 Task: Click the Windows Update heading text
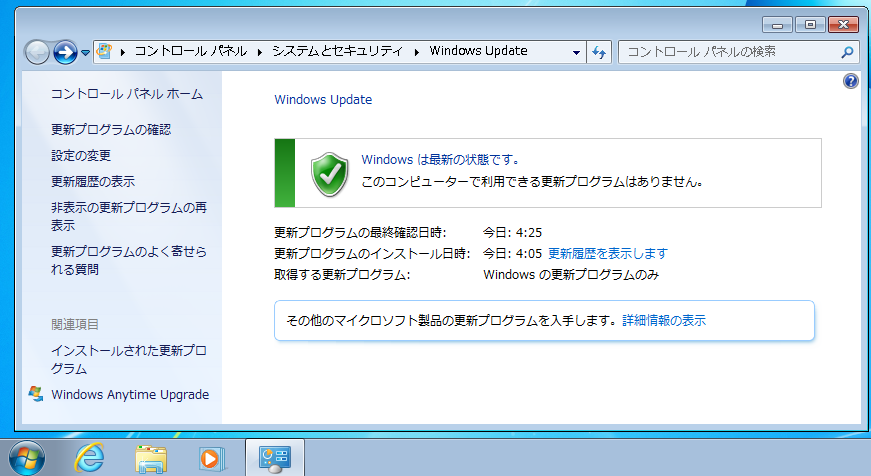[x=323, y=99]
